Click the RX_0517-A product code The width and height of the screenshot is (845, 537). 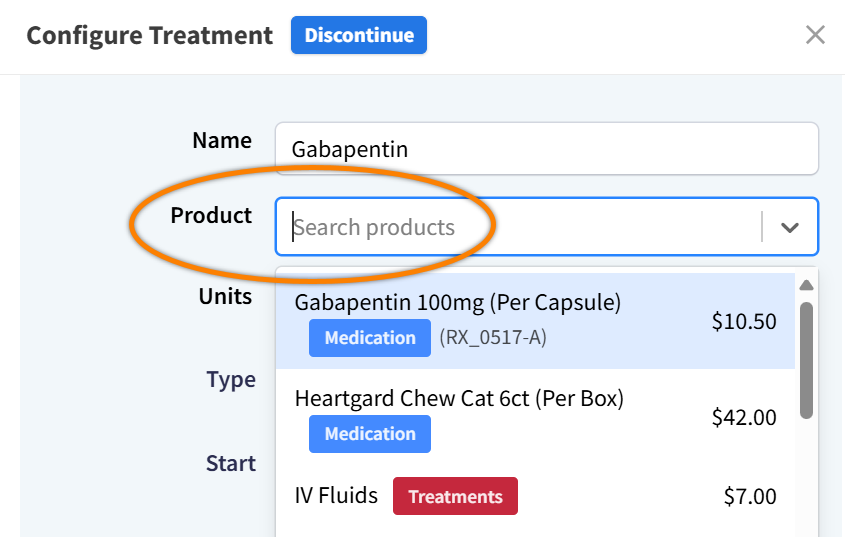point(493,338)
